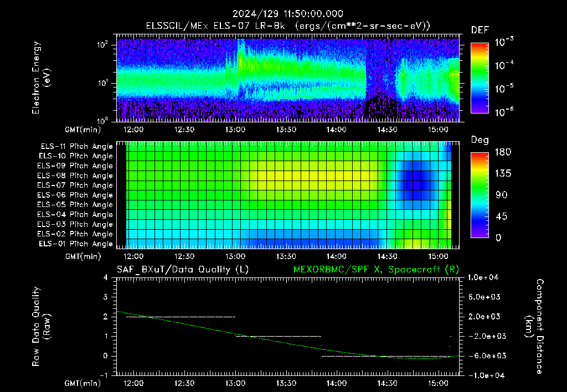Screen dimensions: 567x392
Task: Click the Electron Energy (eV) axis label
Action: click(41, 78)
